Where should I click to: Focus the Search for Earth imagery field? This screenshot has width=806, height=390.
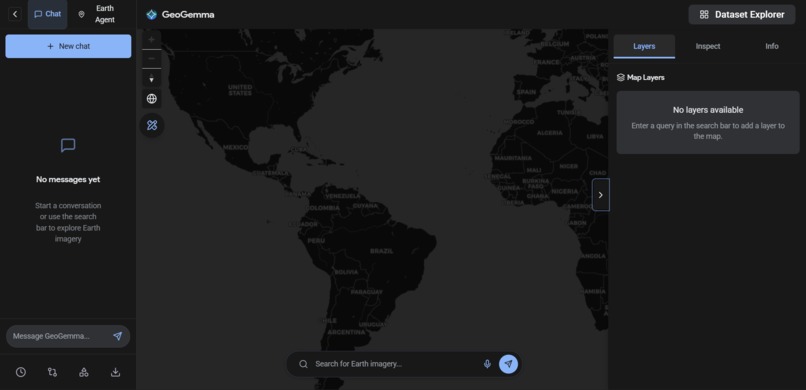(396, 364)
